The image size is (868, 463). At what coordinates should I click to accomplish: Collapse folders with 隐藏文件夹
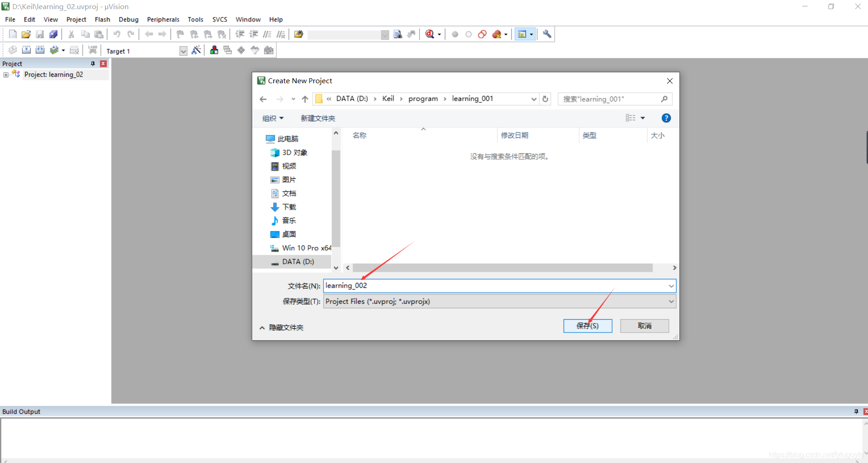tap(282, 327)
